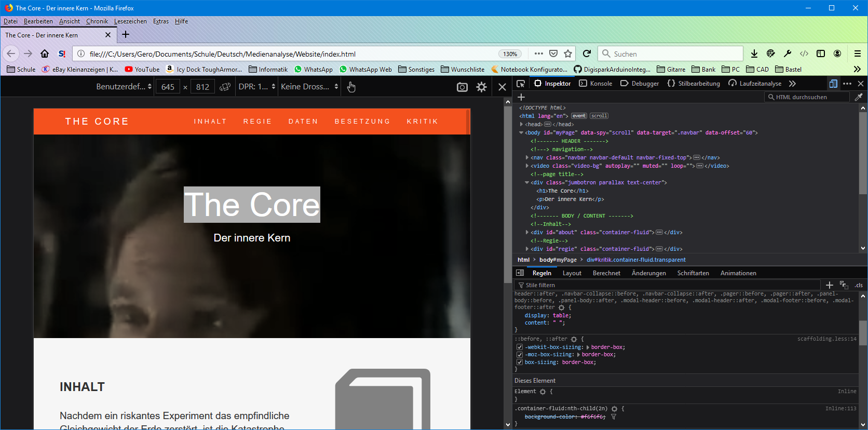The image size is (868, 430).
Task: Add a new CSS rule with plus icon
Action: point(829,285)
